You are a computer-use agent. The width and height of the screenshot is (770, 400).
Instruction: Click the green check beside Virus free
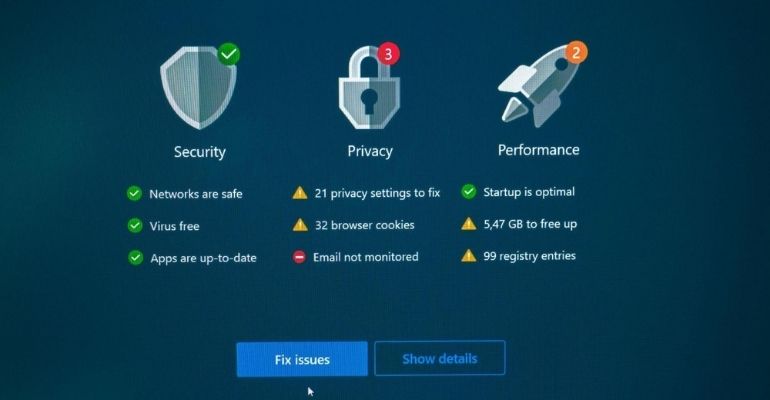(x=135, y=225)
